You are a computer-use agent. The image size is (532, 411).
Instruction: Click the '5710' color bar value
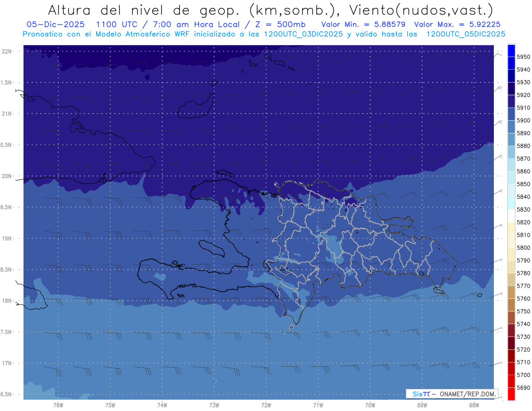[x=523, y=362]
